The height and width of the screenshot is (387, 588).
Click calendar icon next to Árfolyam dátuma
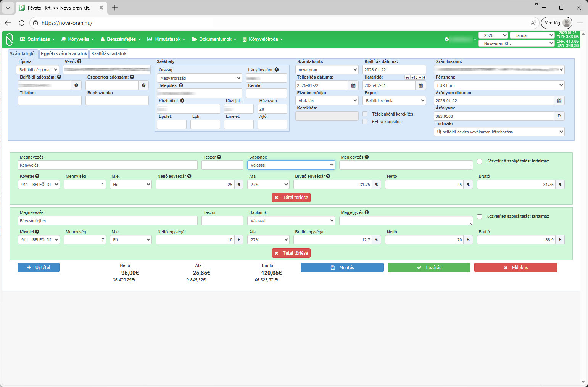[559, 101]
